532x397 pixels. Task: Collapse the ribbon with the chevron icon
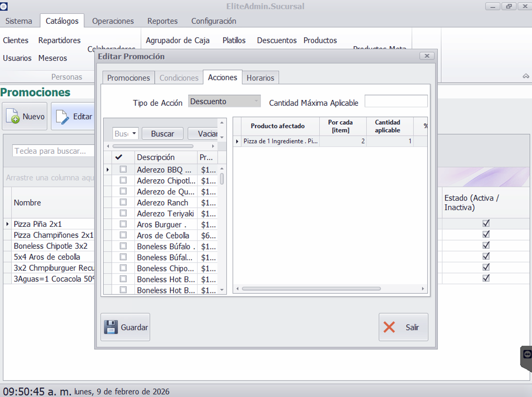(526, 76)
